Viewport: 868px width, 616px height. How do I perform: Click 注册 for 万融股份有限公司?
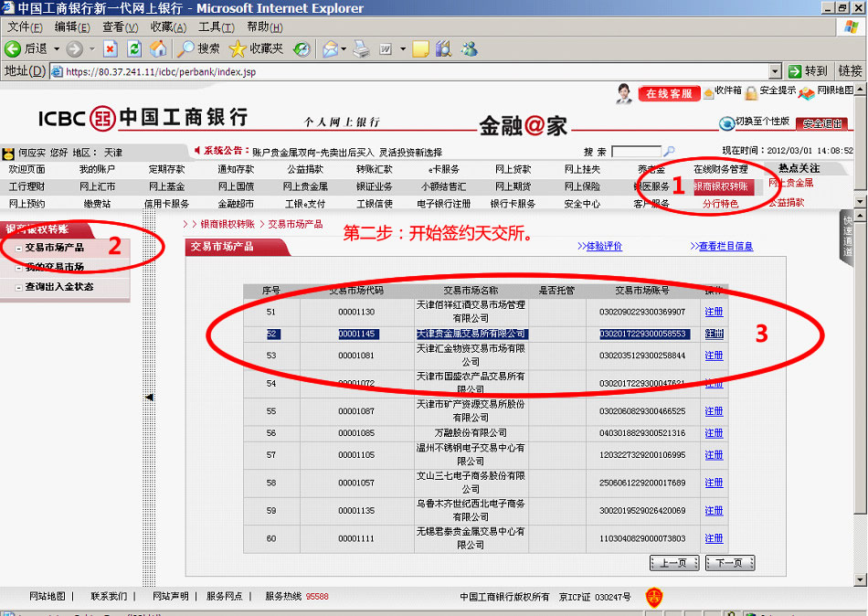[x=714, y=433]
